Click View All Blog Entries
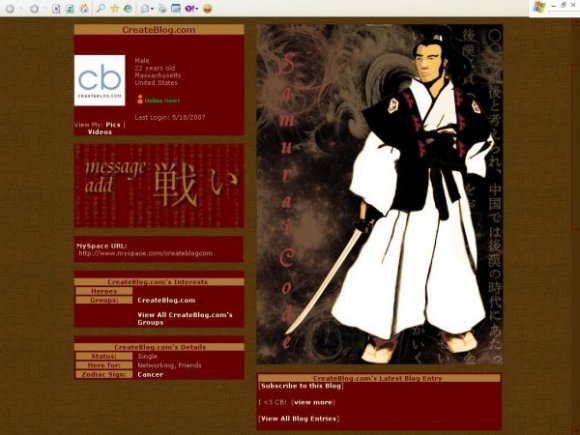 pyautogui.click(x=299, y=419)
